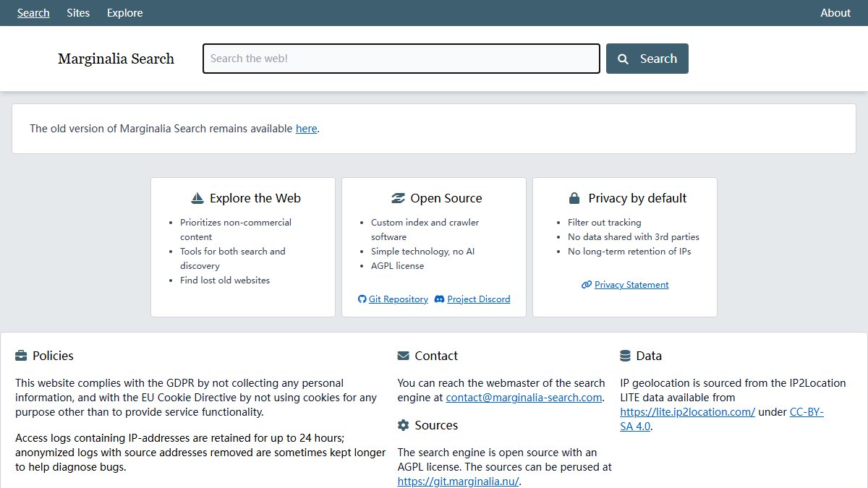
Task: Click the contact@marginalia-search.com email link
Action: tap(524, 398)
